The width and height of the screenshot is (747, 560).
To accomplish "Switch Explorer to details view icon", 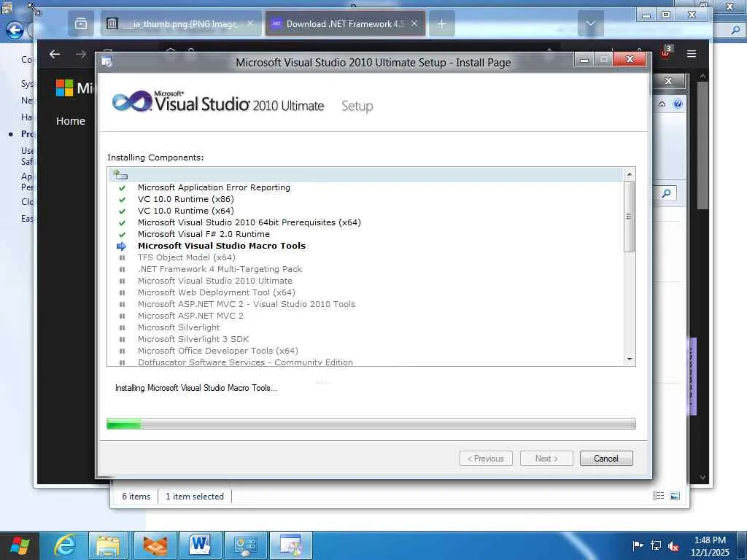I will pos(659,496).
